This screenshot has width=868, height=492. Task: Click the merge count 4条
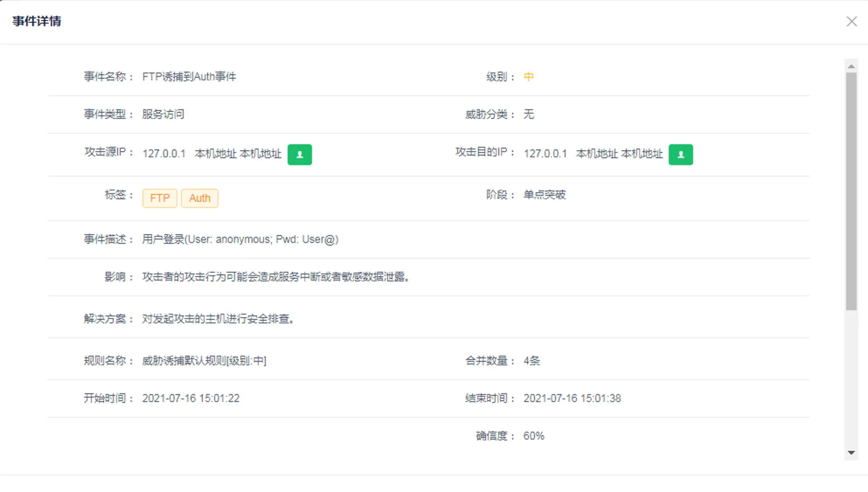(531, 361)
